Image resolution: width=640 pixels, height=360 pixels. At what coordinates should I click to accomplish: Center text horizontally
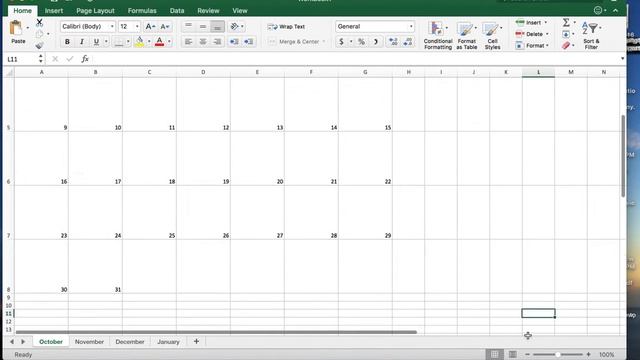pos(203,42)
